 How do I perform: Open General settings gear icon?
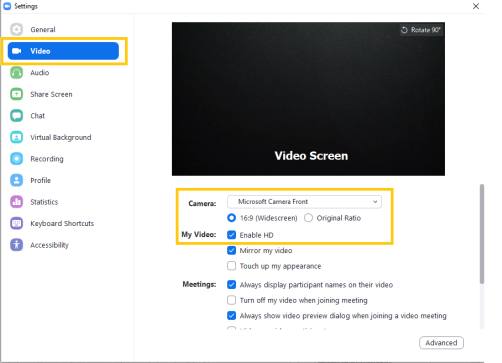coord(16,29)
